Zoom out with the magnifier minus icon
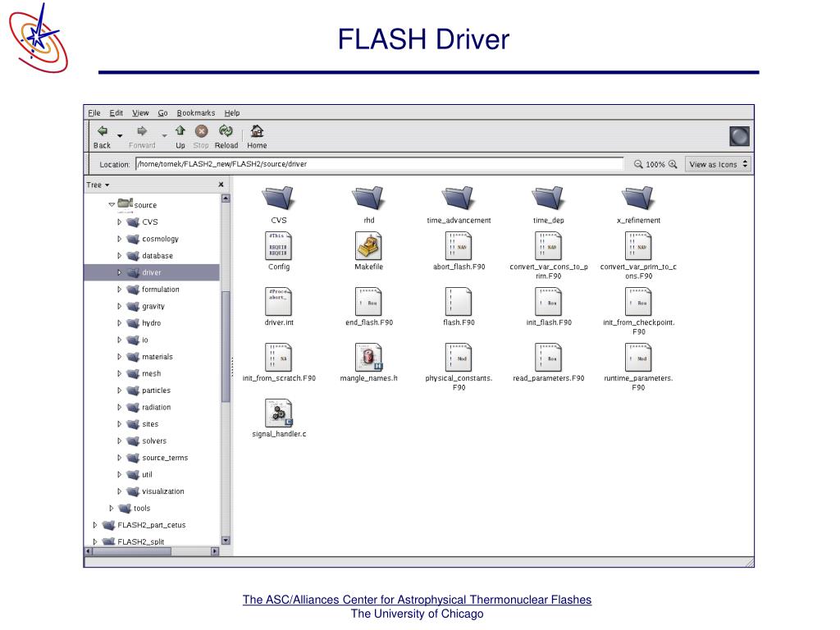Image resolution: width=840 pixels, height=630 pixels. click(x=638, y=164)
